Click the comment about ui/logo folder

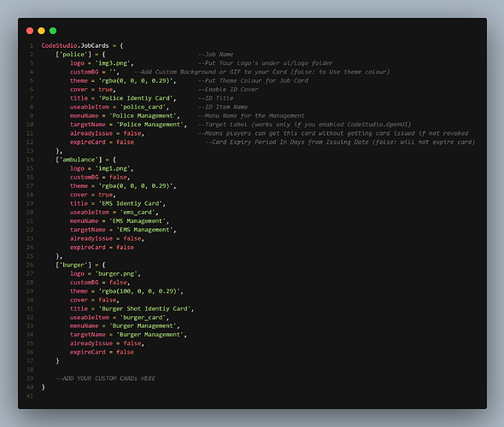(x=266, y=63)
